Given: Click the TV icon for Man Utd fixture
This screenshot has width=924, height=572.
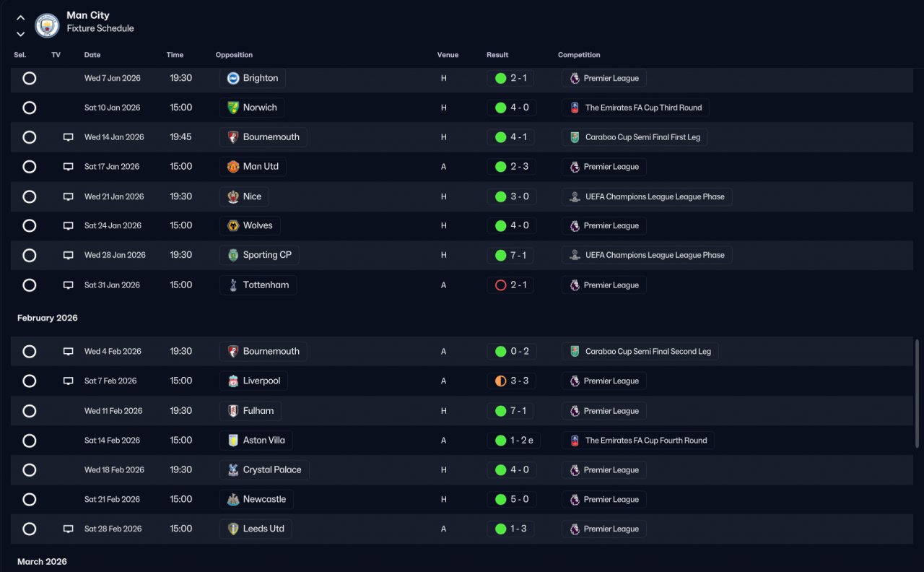Looking at the screenshot, I should [69, 167].
